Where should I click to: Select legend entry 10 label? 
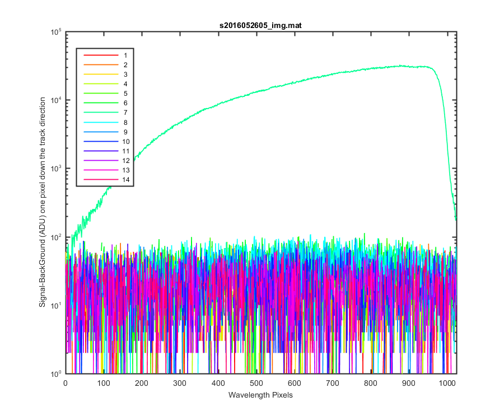(x=126, y=142)
